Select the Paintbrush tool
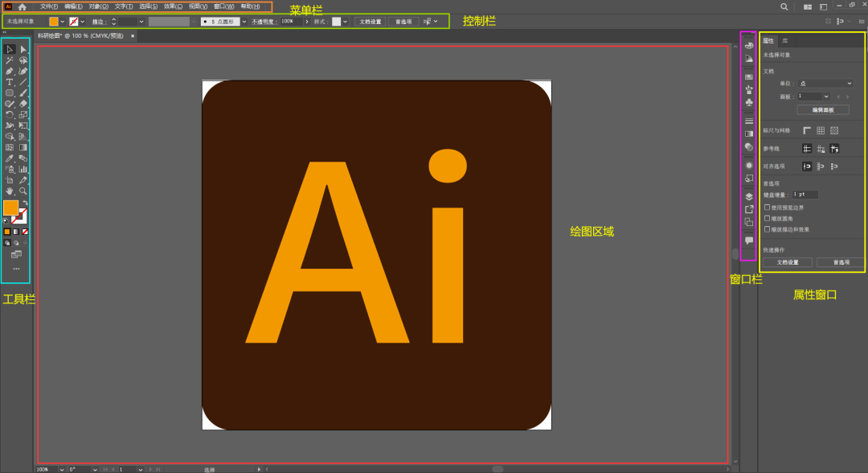The image size is (868, 473). [23, 93]
